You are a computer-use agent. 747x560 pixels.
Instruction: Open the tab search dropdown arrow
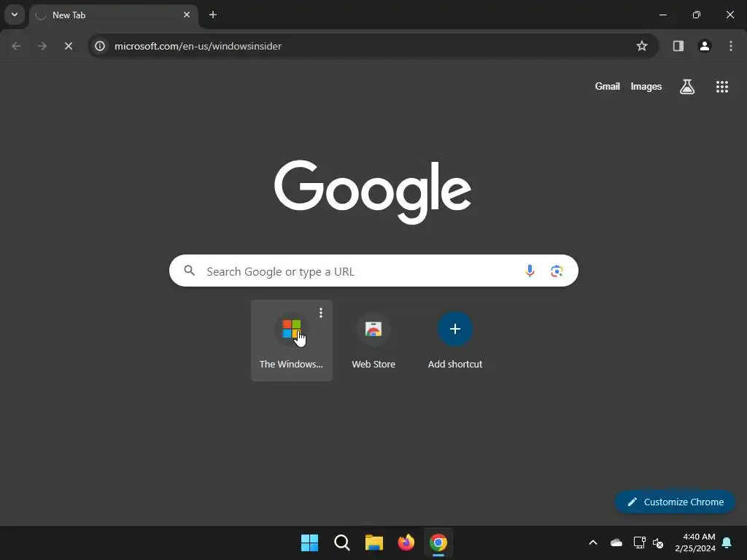click(x=15, y=15)
